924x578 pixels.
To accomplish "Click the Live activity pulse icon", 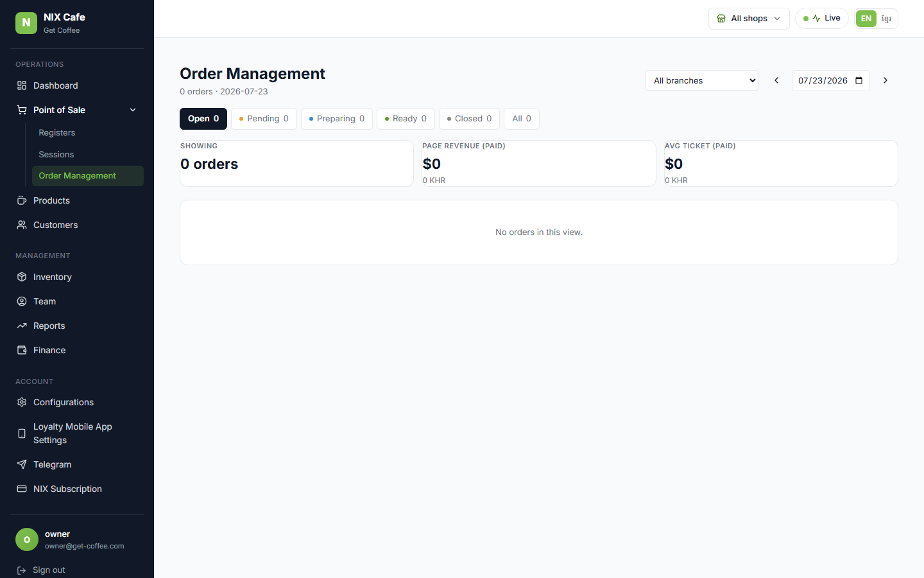I will [x=816, y=18].
